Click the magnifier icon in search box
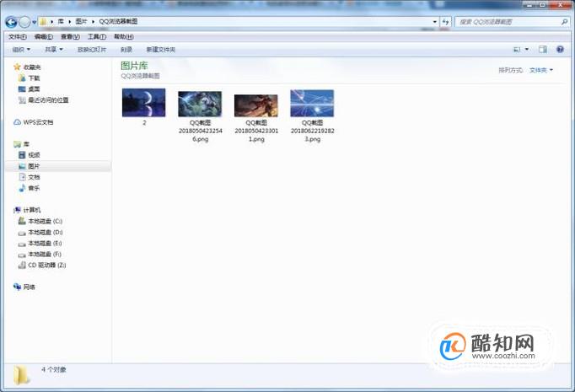575x392 pixels. 564,22
